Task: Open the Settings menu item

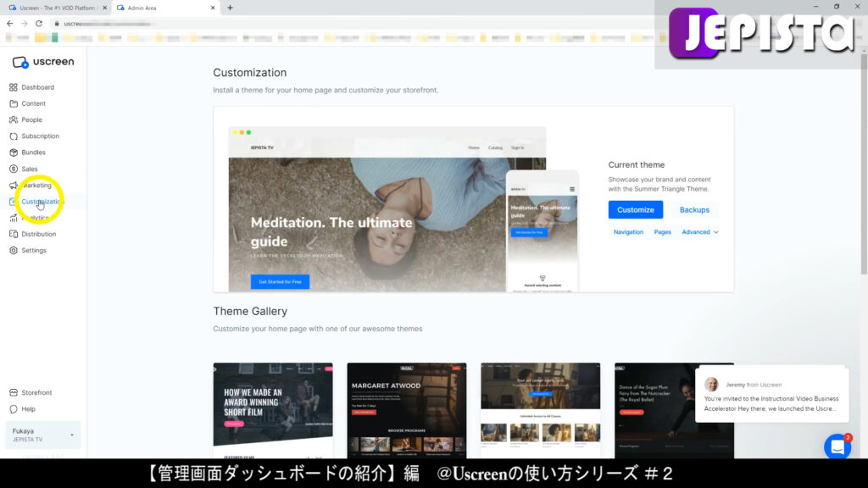Action: [x=34, y=251]
